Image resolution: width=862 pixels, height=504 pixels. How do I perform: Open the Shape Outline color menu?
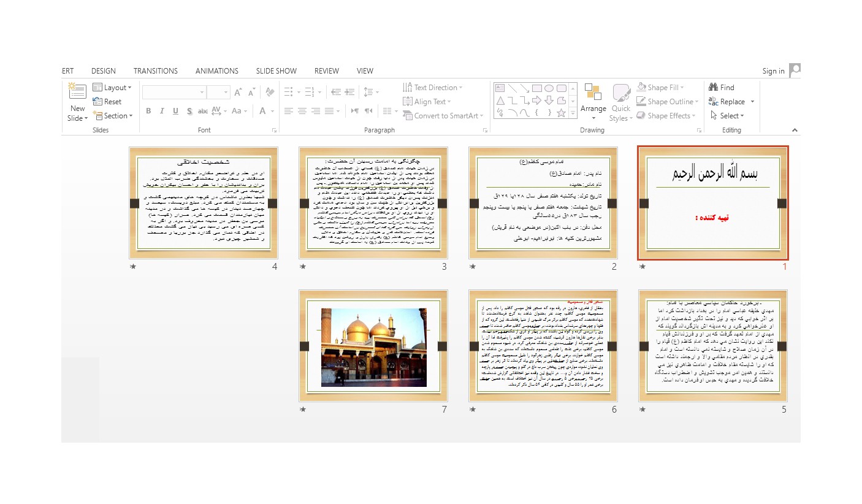[x=667, y=102]
